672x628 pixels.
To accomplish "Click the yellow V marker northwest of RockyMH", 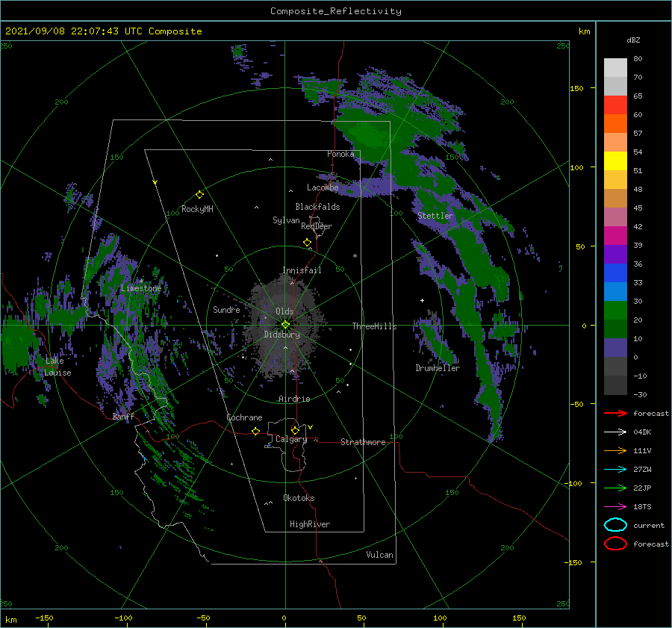I will point(155,182).
